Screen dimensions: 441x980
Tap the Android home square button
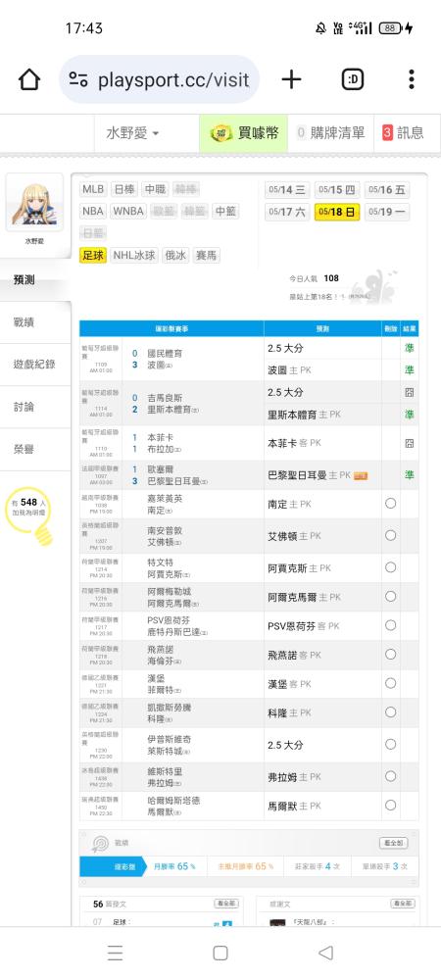(x=220, y=953)
